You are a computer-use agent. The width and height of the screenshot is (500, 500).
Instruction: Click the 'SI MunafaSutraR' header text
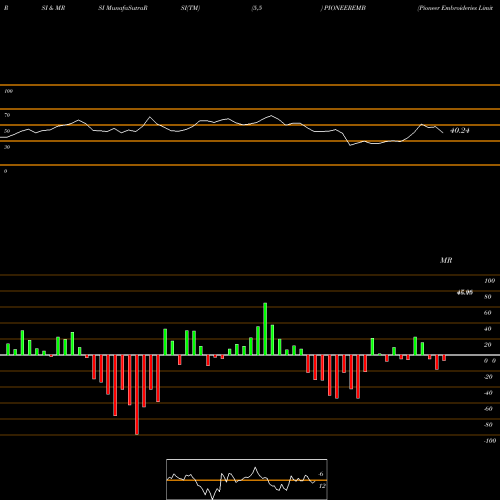[x=123, y=8]
